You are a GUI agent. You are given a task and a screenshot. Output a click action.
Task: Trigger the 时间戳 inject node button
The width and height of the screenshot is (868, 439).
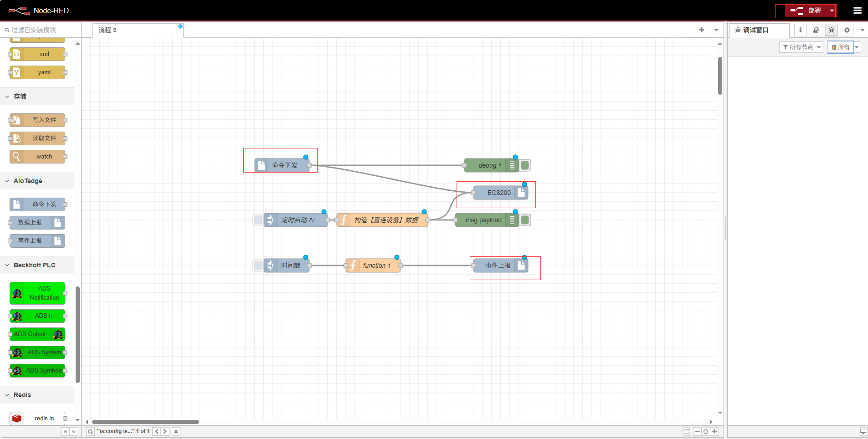point(258,265)
